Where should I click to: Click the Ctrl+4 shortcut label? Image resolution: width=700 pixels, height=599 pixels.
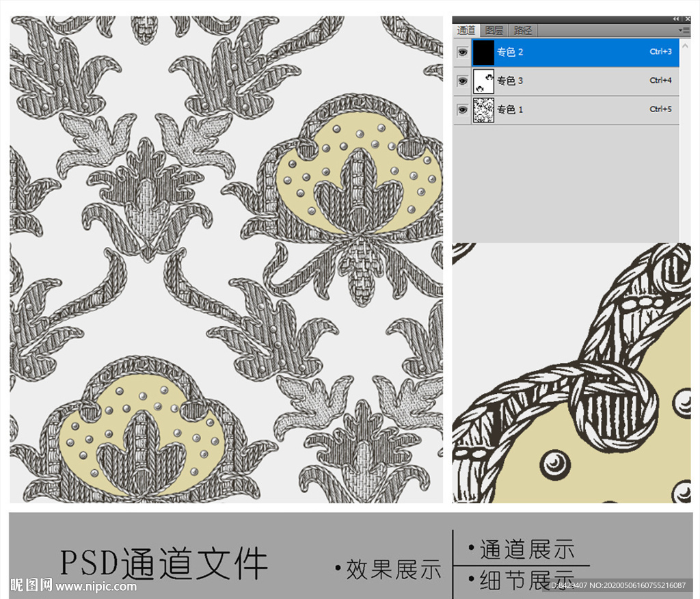(x=661, y=81)
